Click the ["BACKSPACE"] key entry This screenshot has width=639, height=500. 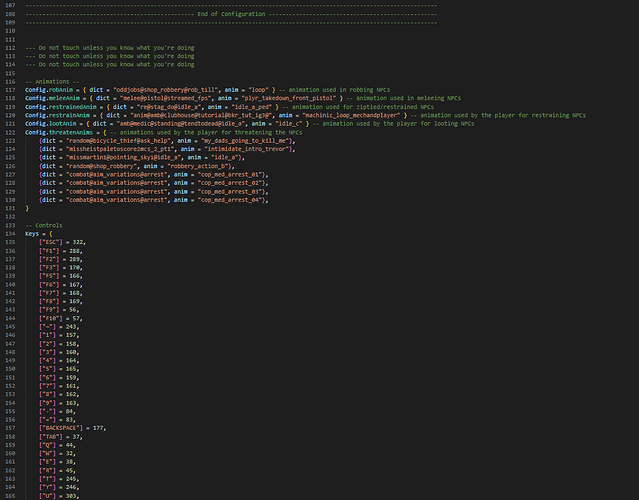61,428
